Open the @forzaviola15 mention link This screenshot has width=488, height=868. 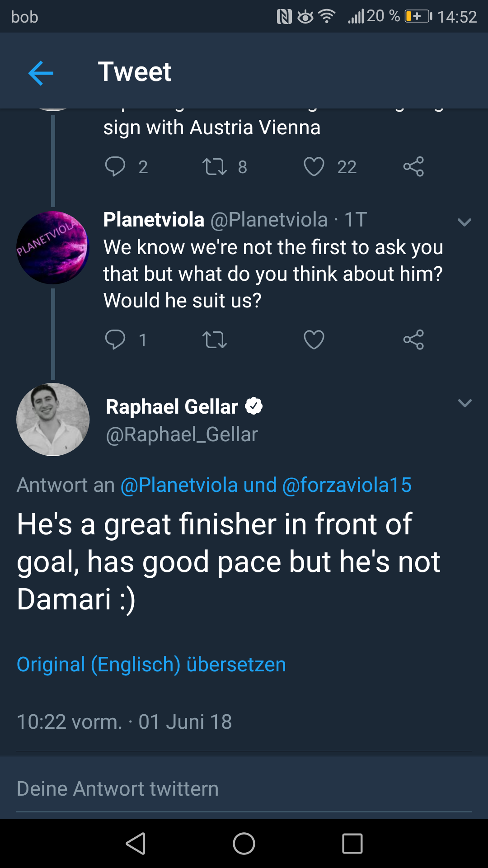(x=347, y=485)
